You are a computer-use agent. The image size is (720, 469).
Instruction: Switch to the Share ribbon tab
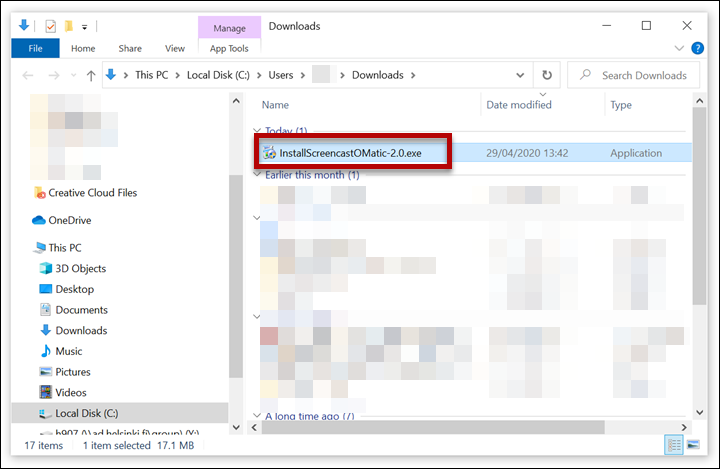[130, 48]
